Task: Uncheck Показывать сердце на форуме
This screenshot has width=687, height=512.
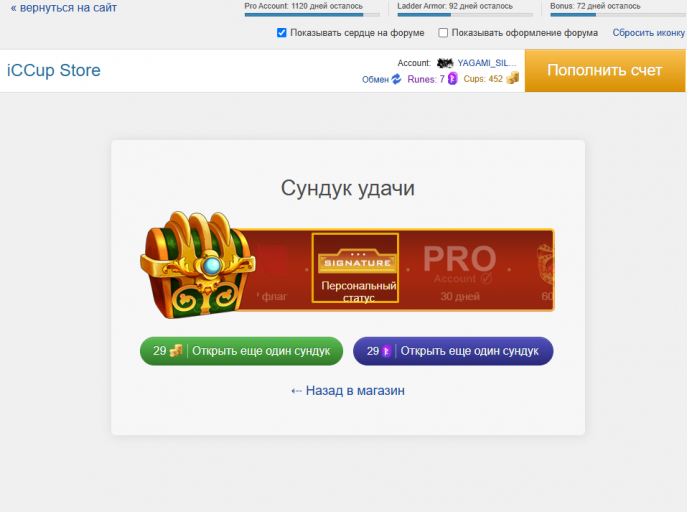Action: click(282, 33)
